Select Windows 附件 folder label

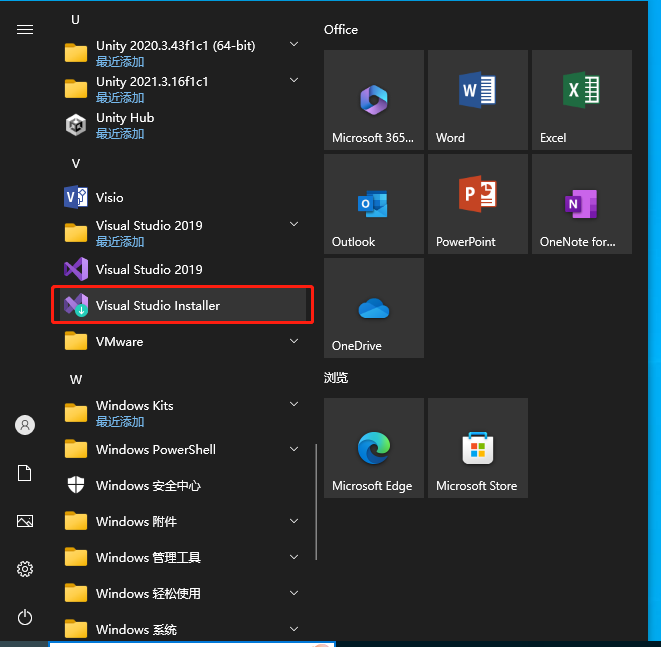tap(137, 521)
